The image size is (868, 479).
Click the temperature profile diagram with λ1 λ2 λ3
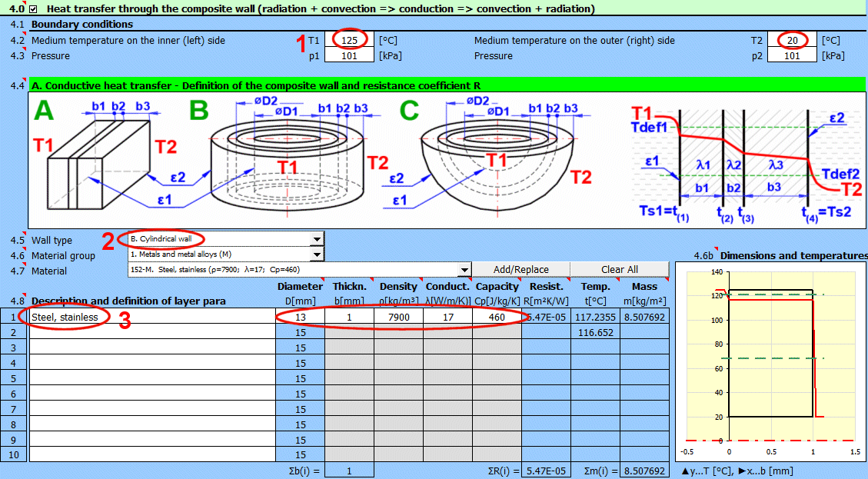pos(738,161)
